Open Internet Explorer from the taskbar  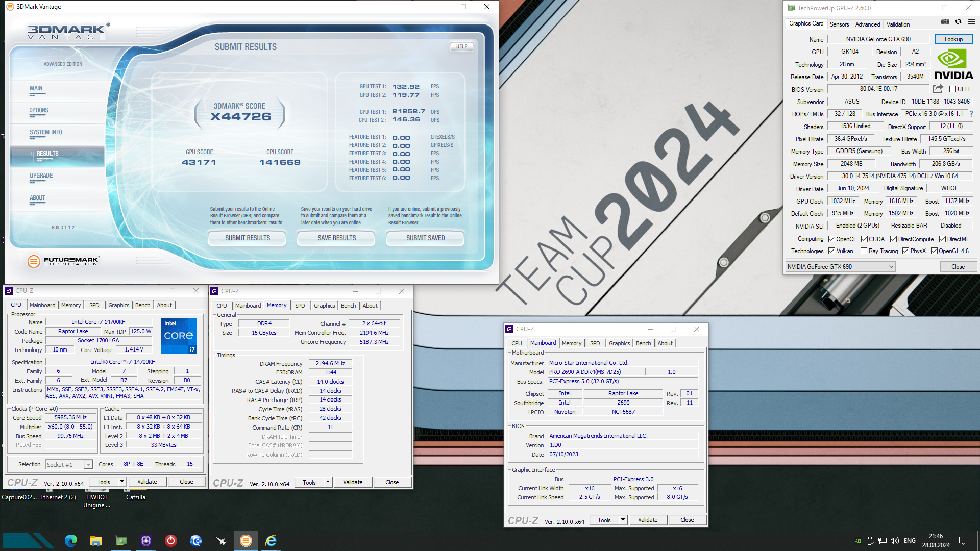271,540
